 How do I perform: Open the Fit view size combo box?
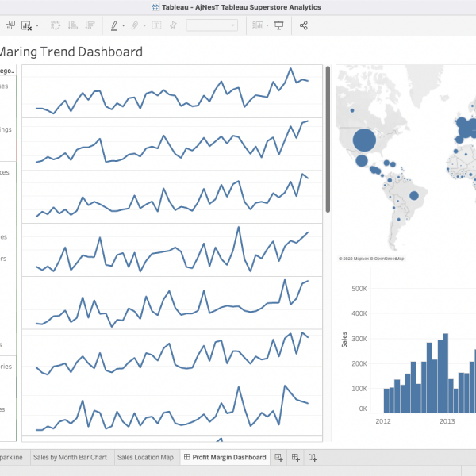pos(212,25)
